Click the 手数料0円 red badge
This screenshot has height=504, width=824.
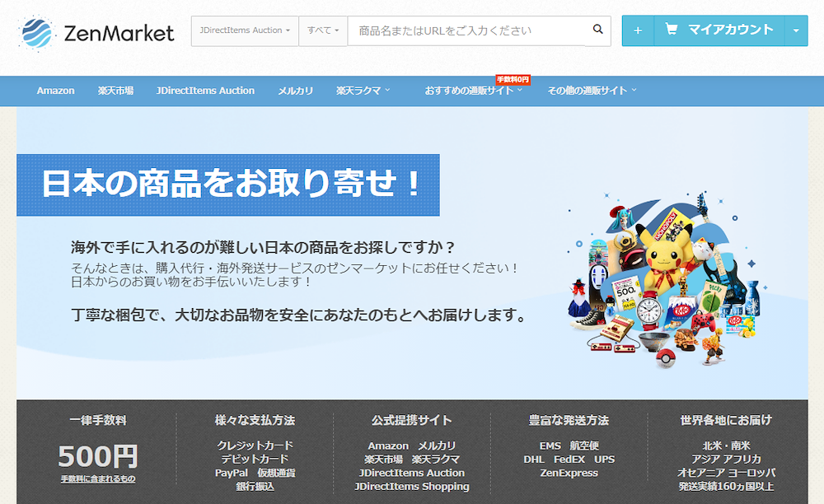(513, 80)
